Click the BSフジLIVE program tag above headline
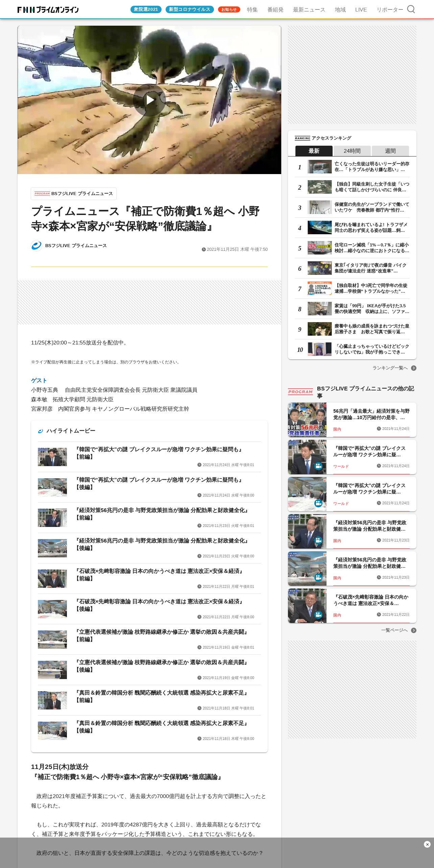The image size is (434, 868). pyautogui.click(x=74, y=193)
